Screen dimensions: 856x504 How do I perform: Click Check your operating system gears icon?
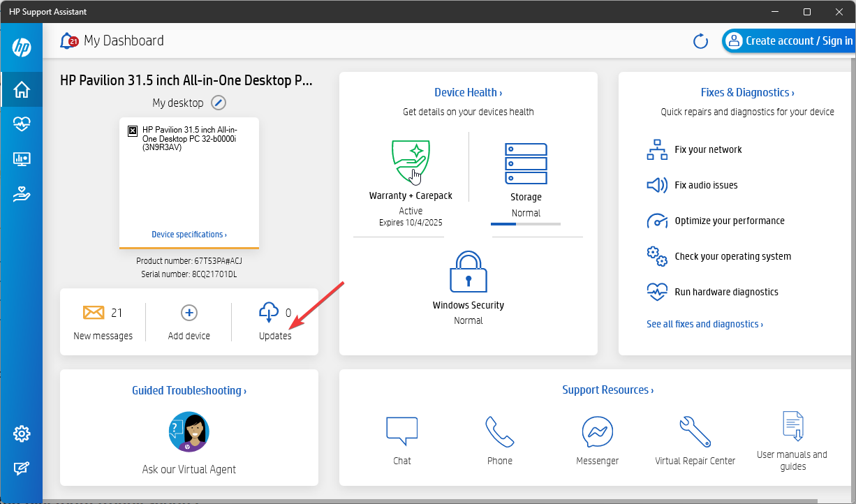657,256
